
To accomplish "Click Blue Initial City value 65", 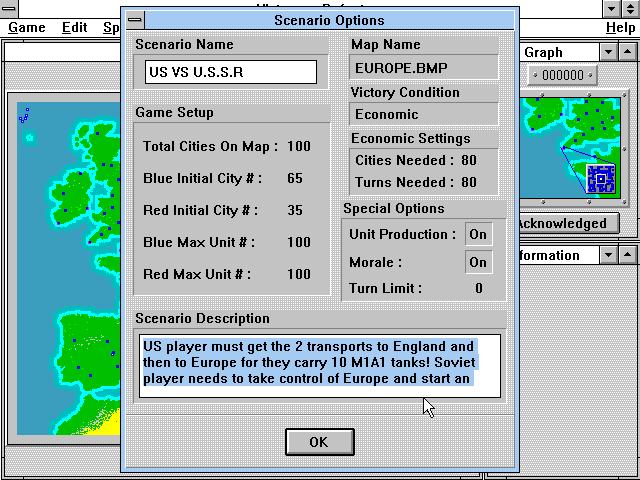I will [x=295, y=178].
